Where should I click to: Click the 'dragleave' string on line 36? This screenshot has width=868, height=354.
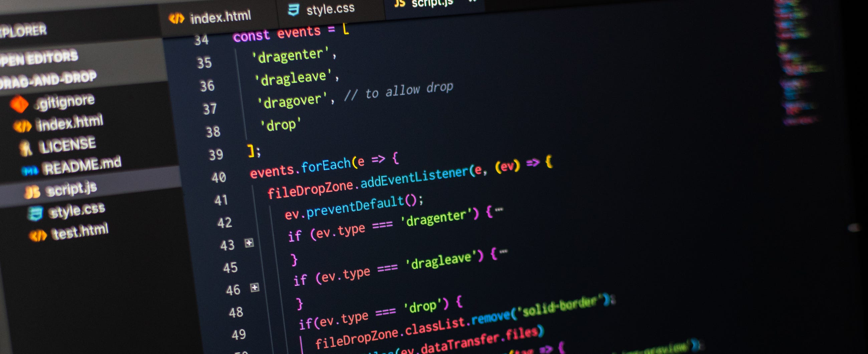pos(293,78)
